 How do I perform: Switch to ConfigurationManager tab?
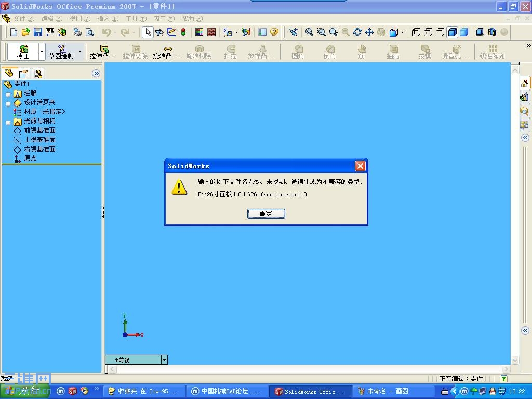point(37,74)
